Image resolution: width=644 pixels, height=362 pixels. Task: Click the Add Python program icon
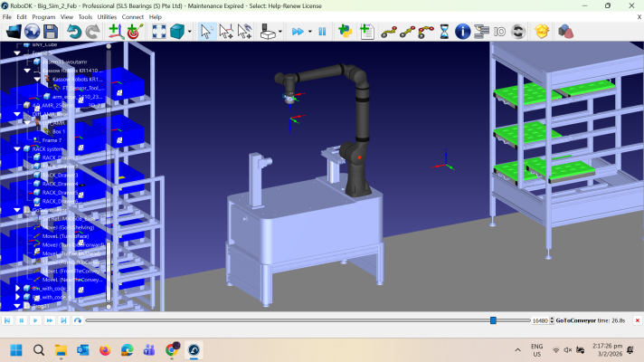[x=346, y=32]
